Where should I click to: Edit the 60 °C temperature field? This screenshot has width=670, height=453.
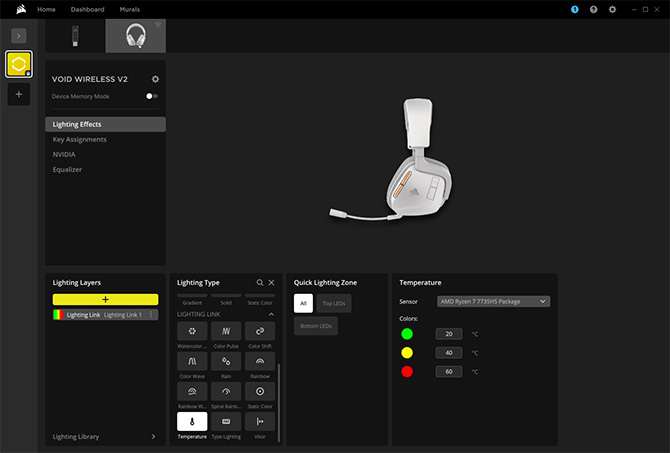[449, 371]
